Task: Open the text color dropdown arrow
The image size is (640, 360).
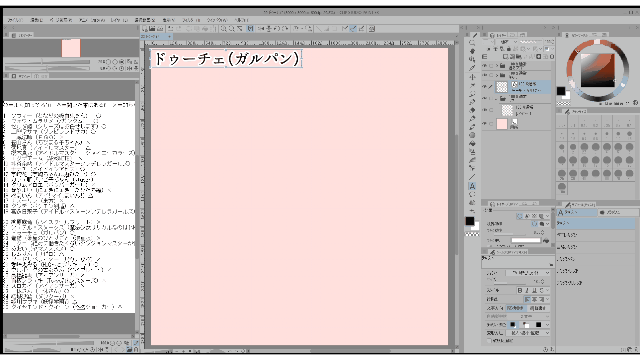Action: point(547,324)
